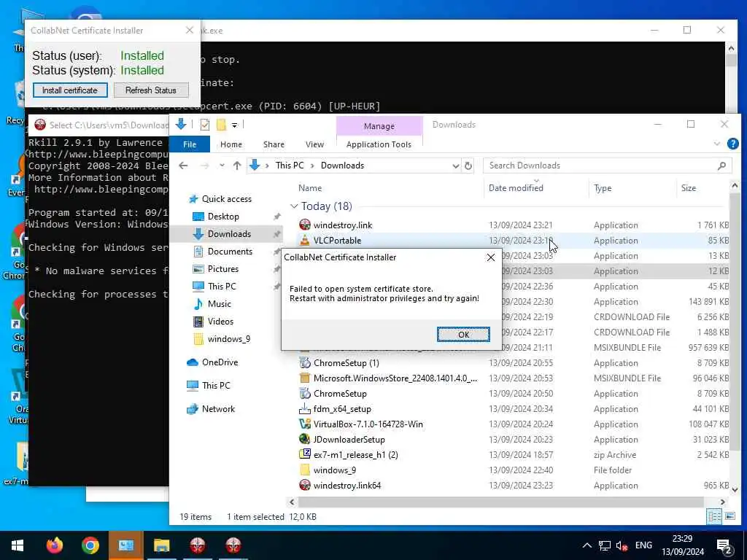
Task: Sort files by Type column
Action: [603, 188]
